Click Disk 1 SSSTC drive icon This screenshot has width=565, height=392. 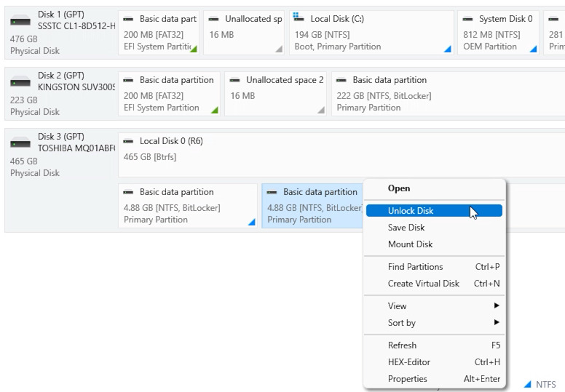coord(20,21)
